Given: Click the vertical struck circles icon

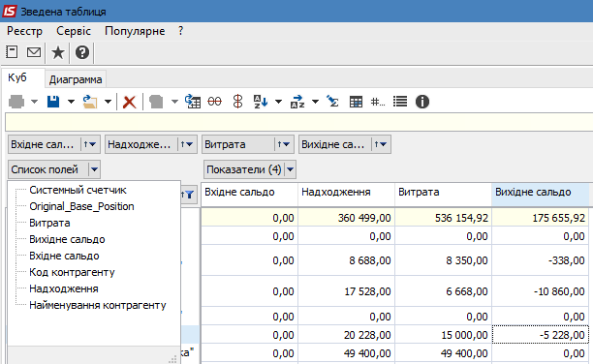Looking at the screenshot, I should (x=237, y=102).
